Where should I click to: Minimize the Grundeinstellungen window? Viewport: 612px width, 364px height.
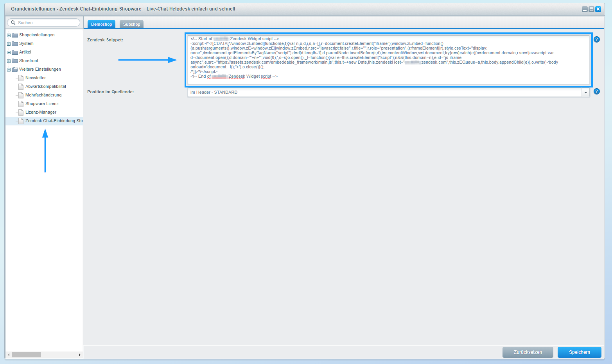coord(585,9)
